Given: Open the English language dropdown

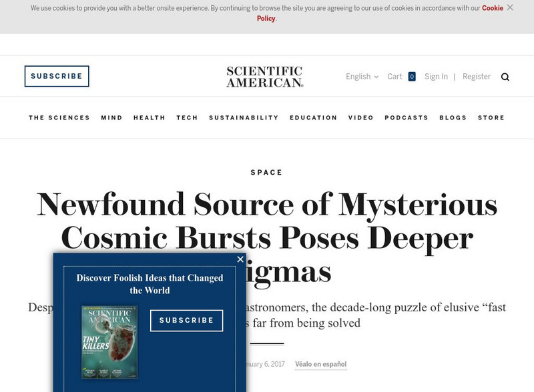Looking at the screenshot, I should (362, 77).
